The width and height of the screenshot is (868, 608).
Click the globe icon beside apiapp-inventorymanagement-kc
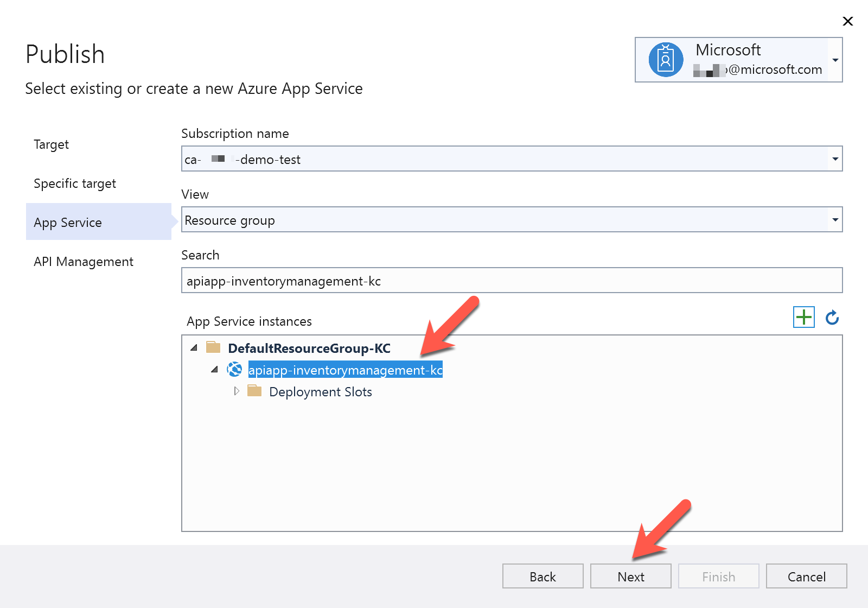click(235, 370)
